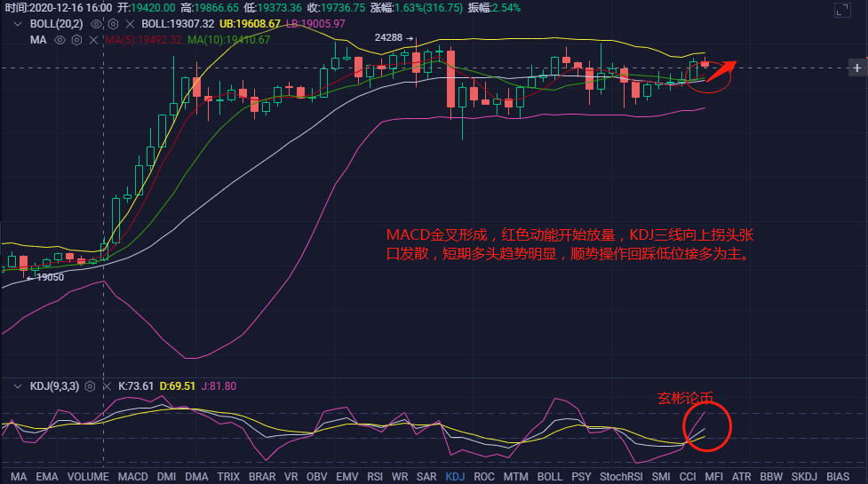Image resolution: width=868 pixels, height=484 pixels.
Task: Click the fullscreen expand icon
Action: click(x=841, y=11)
